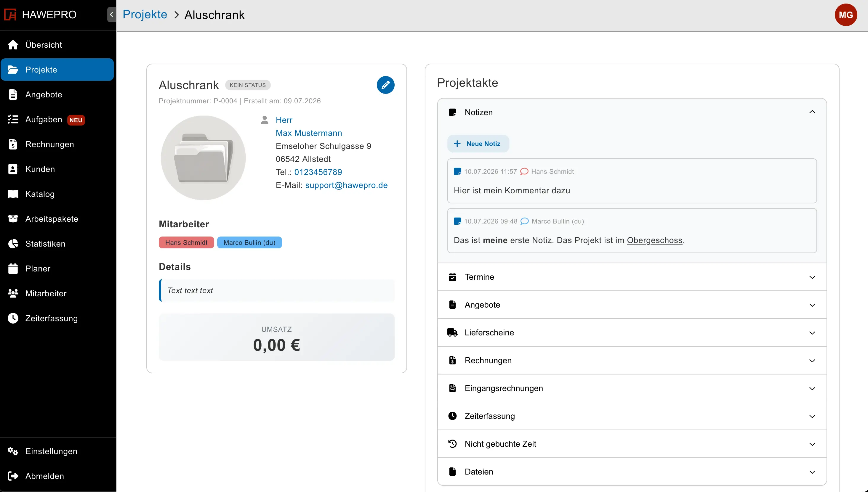This screenshot has height=492, width=868.
Task: Open Aufgaben in the sidebar
Action: [57, 119]
